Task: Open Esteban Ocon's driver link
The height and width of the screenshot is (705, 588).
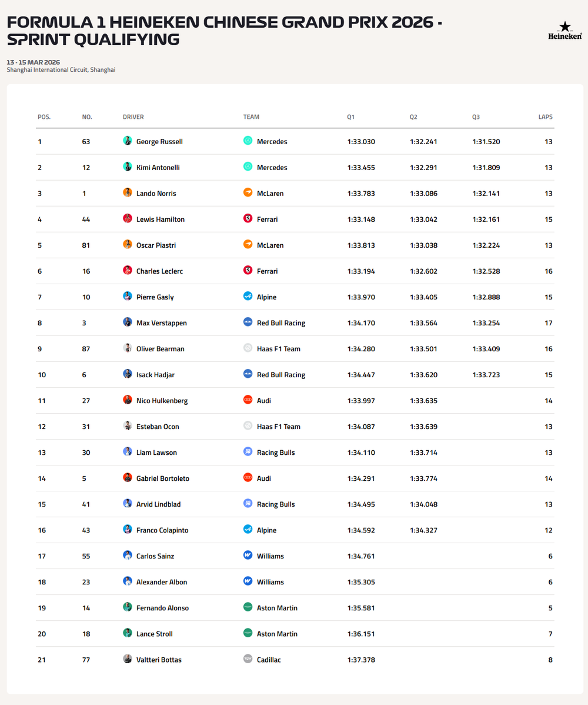Action: (158, 427)
